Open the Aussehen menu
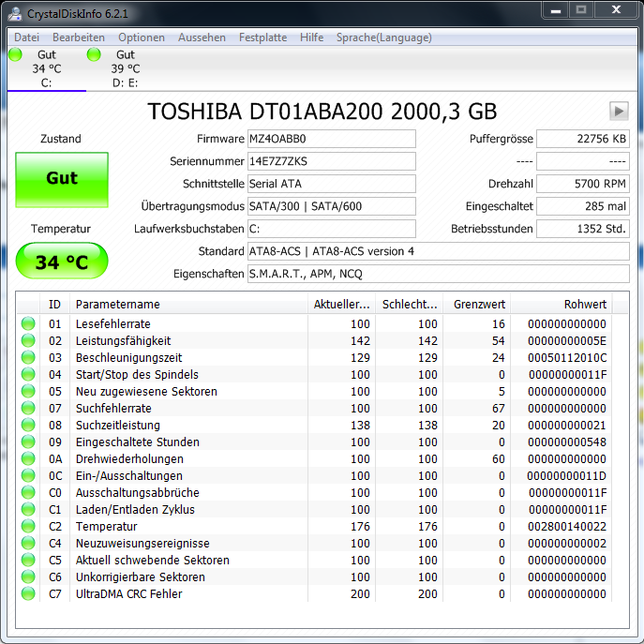 [202, 37]
